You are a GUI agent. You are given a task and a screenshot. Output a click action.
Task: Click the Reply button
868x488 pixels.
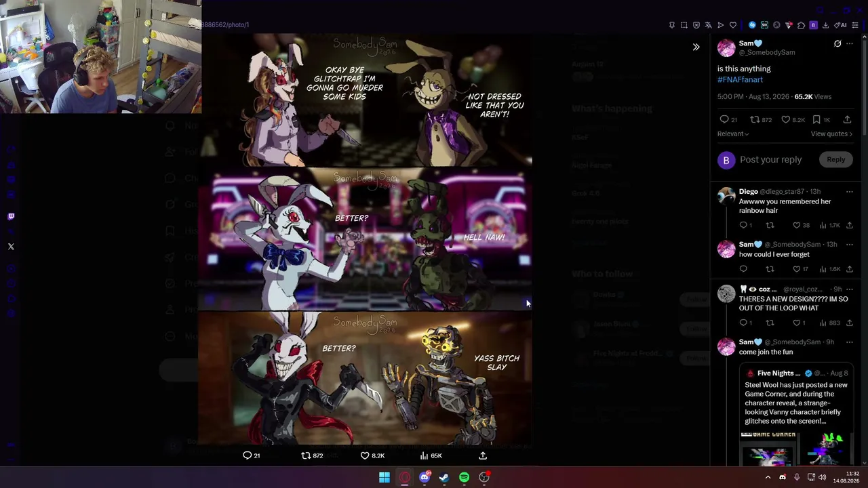click(835, 159)
